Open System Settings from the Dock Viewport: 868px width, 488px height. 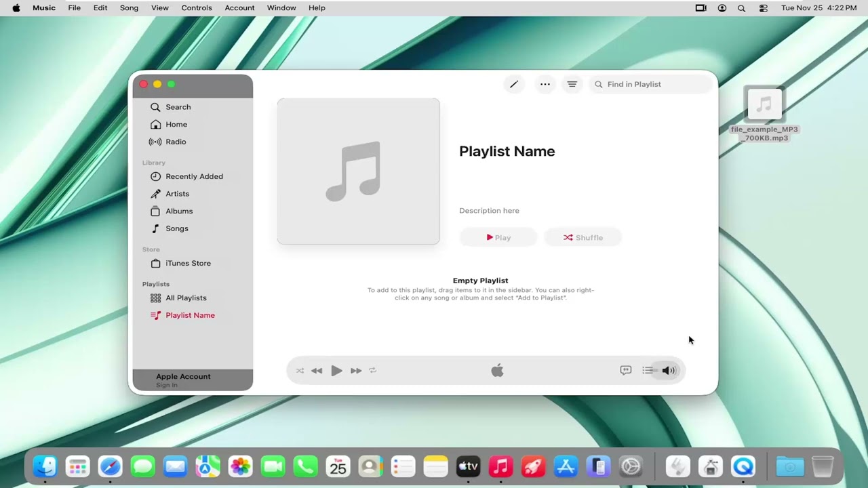click(x=631, y=466)
